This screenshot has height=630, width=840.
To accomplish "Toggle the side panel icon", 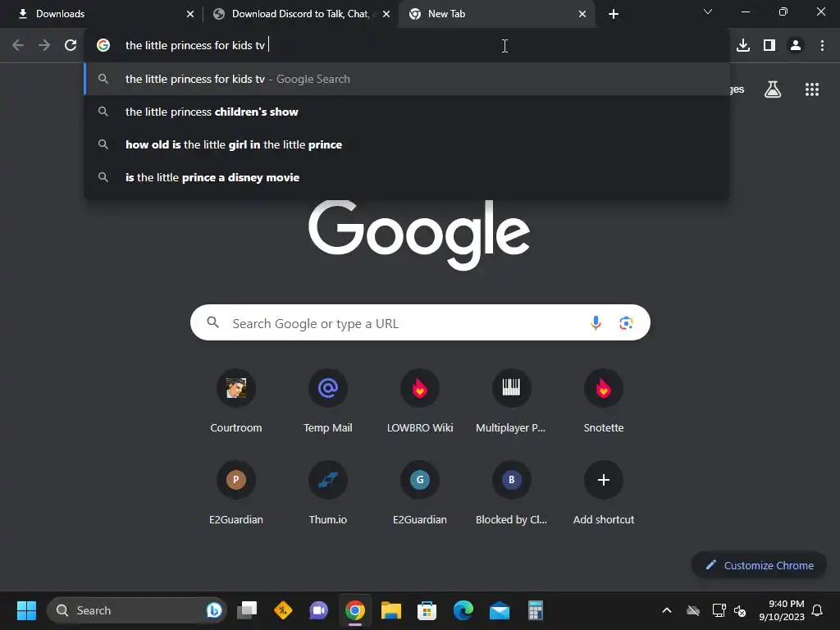I will click(769, 46).
